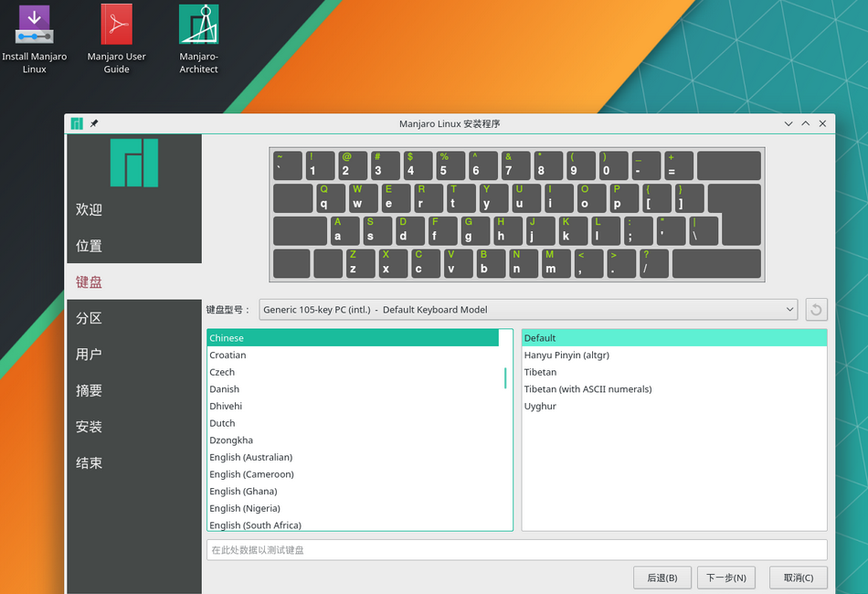Viewport: 868px width, 594px height.
Task: Select English (Nigeria) layout
Action: point(353,508)
